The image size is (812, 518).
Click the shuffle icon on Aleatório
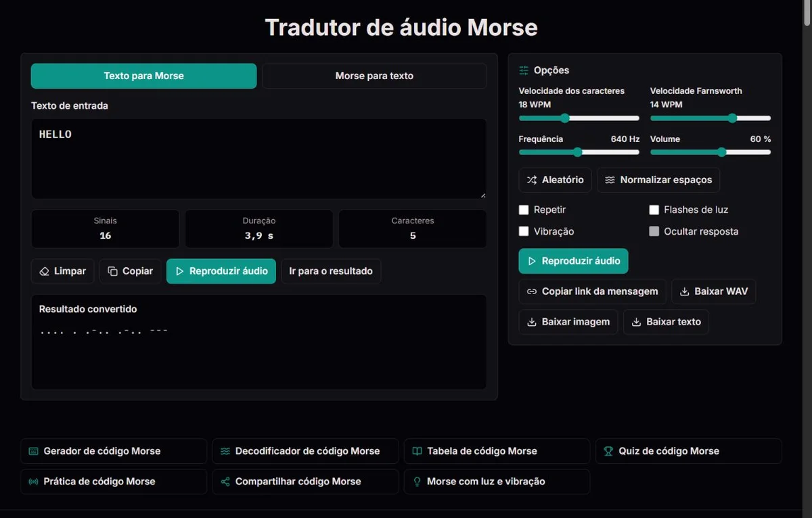(532, 180)
